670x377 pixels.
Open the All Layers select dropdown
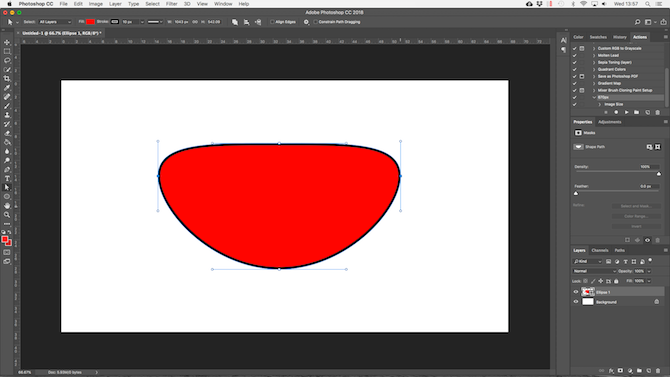tap(55, 22)
